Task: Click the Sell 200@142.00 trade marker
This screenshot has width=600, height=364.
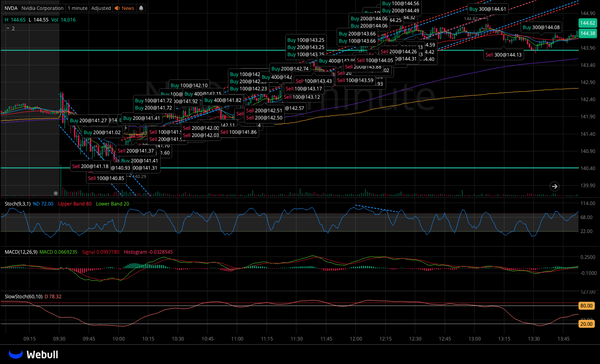Action: (201, 128)
